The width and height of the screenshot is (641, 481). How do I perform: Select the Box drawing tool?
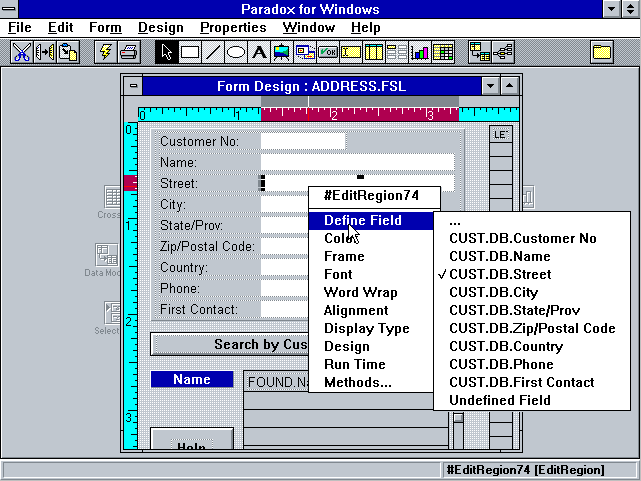click(190, 52)
